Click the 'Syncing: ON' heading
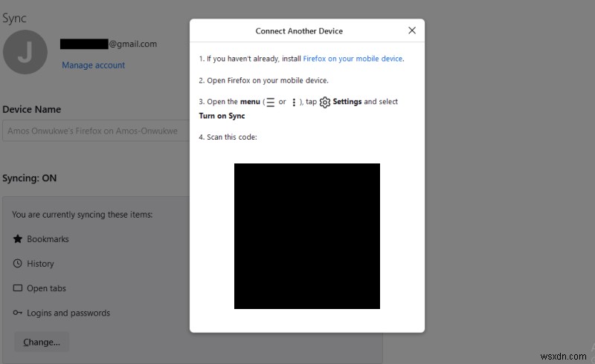This screenshot has width=595, height=364. click(x=30, y=178)
